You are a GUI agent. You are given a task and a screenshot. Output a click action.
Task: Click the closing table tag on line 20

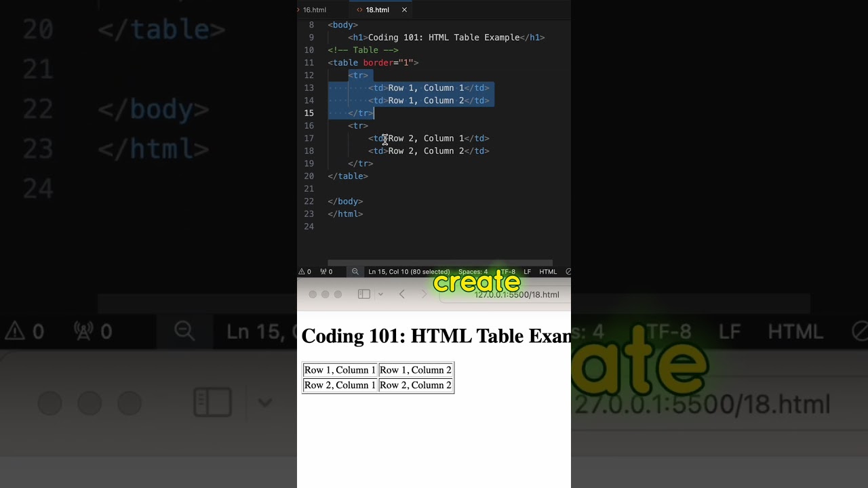point(348,176)
